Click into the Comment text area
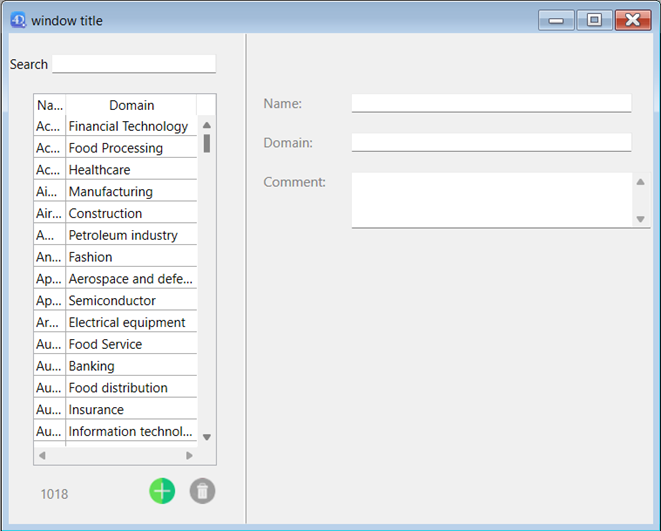Screen dimensions: 661x531 [491, 199]
